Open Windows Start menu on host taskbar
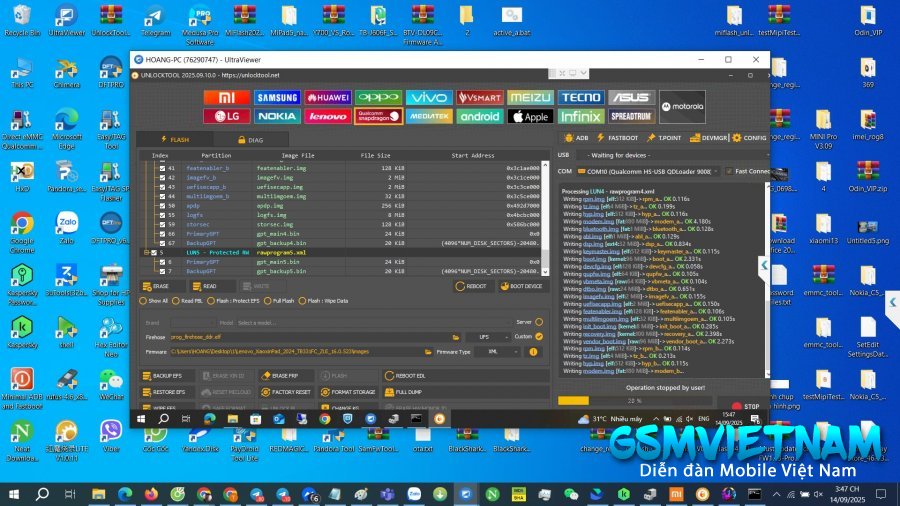900x506 pixels. point(13,494)
